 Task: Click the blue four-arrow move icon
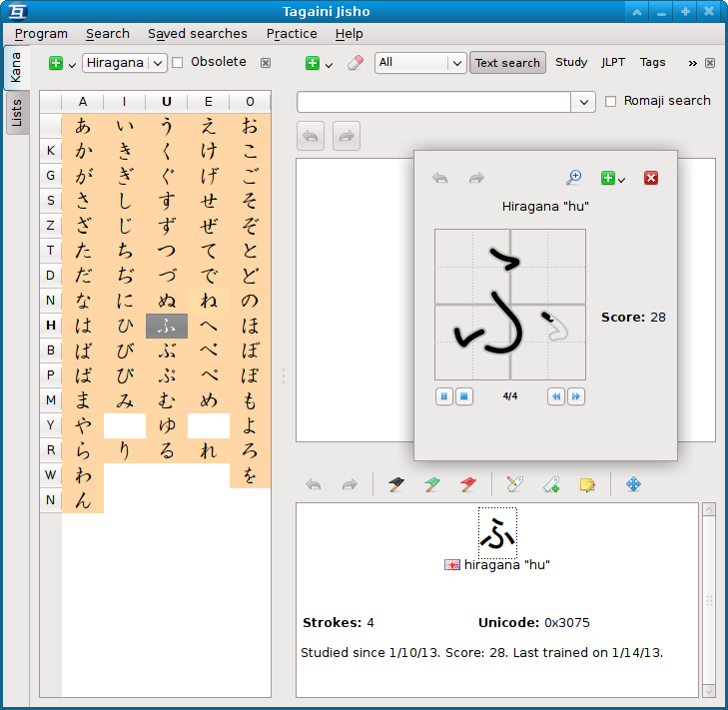click(634, 484)
